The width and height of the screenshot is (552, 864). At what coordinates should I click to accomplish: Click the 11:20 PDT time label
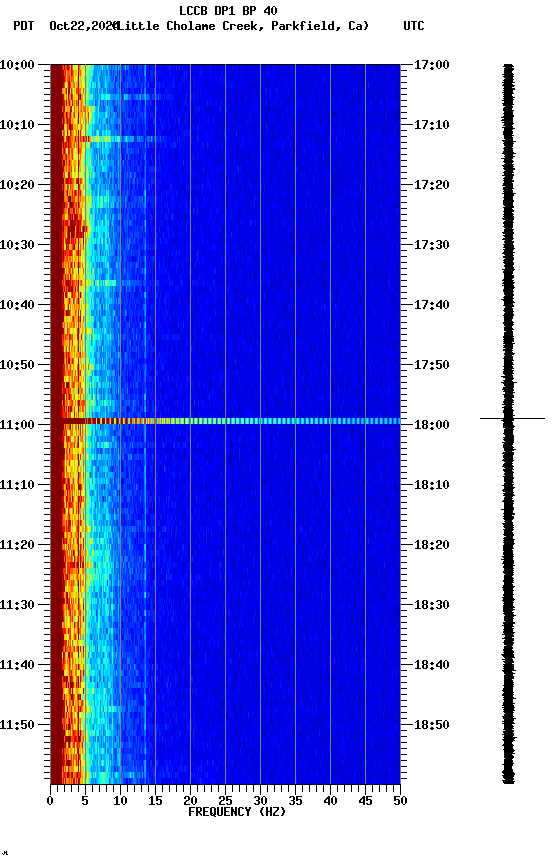coord(17,546)
